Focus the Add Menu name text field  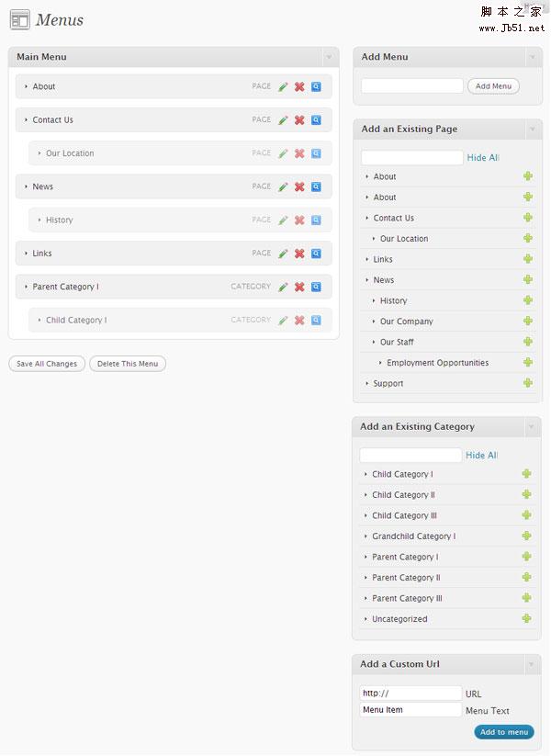coord(412,86)
